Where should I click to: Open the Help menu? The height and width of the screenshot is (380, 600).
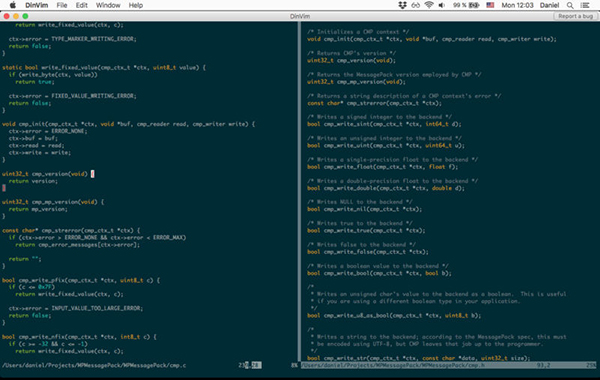pyautogui.click(x=135, y=5)
